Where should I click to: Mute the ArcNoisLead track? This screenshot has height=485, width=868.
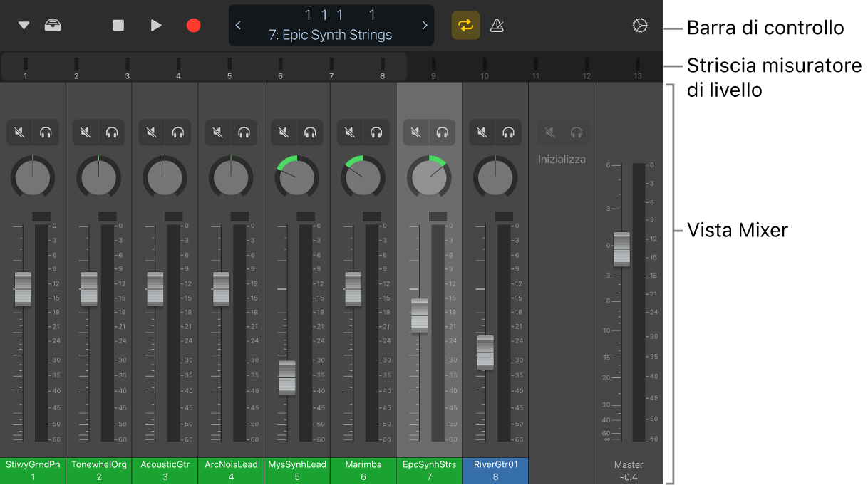tap(217, 132)
